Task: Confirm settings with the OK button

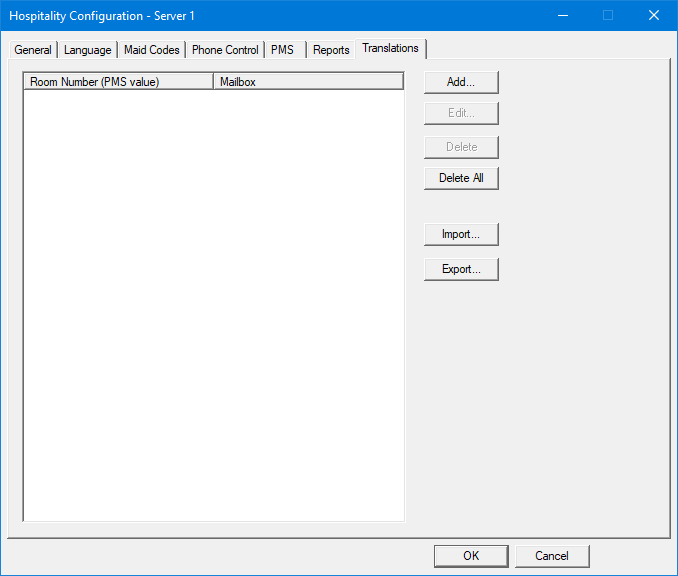Action: [x=471, y=556]
